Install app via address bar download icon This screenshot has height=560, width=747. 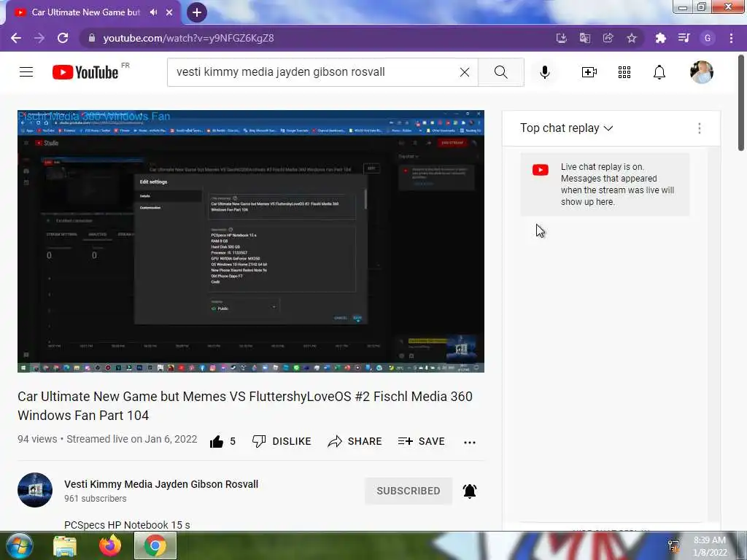tap(561, 38)
